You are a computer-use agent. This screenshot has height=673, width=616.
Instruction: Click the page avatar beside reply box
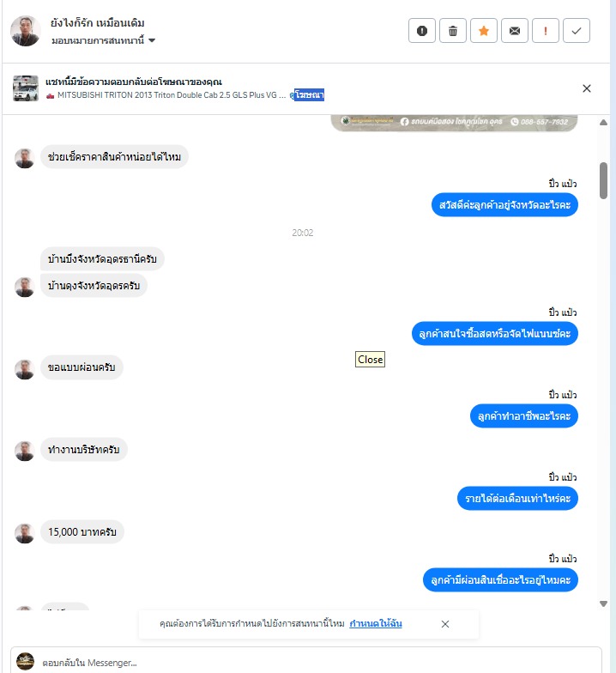(x=26, y=661)
